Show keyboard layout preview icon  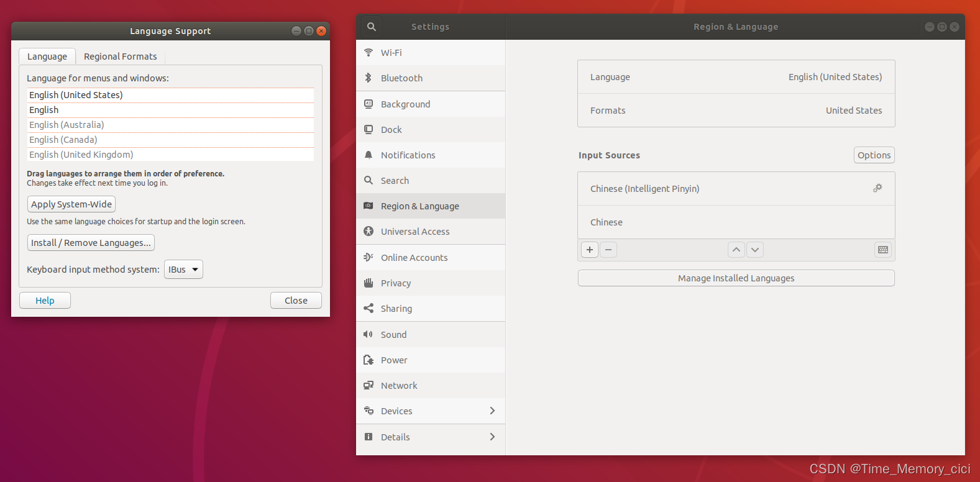[x=883, y=250]
